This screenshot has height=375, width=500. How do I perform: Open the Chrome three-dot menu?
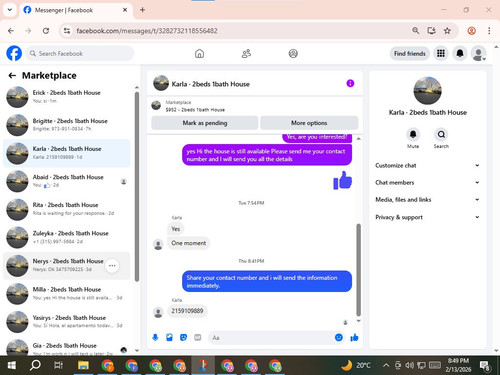489,31
